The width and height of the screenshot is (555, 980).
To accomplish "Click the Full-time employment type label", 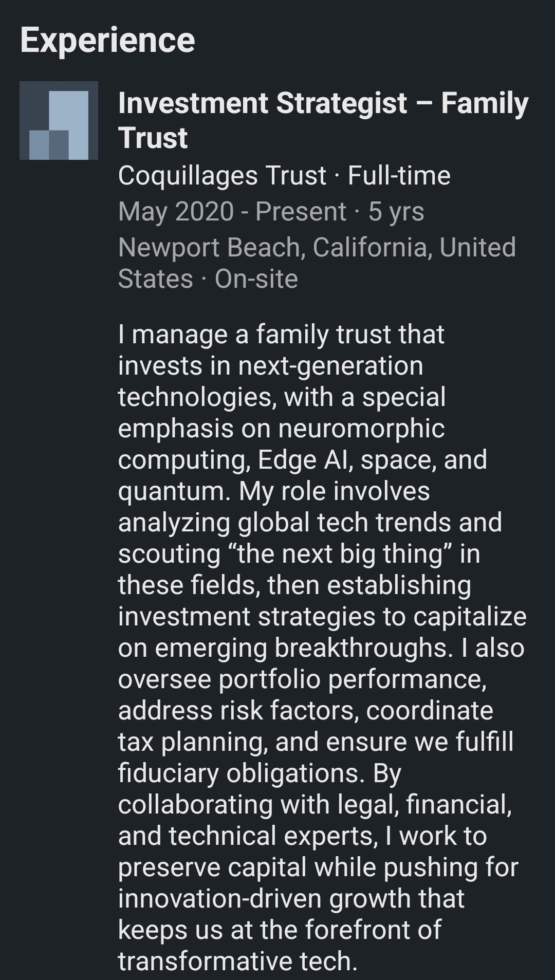I will pyautogui.click(x=399, y=176).
